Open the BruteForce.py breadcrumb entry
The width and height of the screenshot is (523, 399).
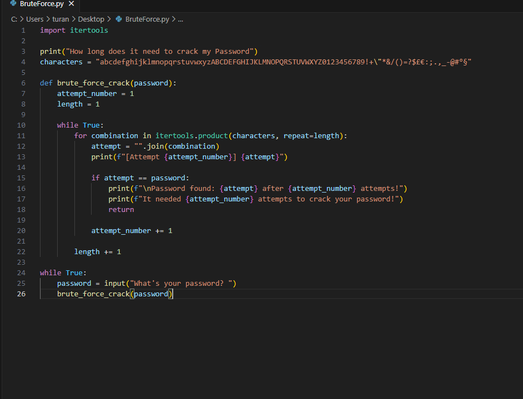point(147,19)
